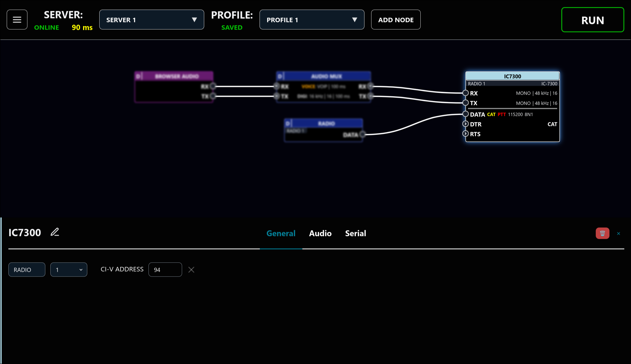Delete the node with the red trash icon
This screenshot has width=631, height=364.
pyautogui.click(x=602, y=233)
